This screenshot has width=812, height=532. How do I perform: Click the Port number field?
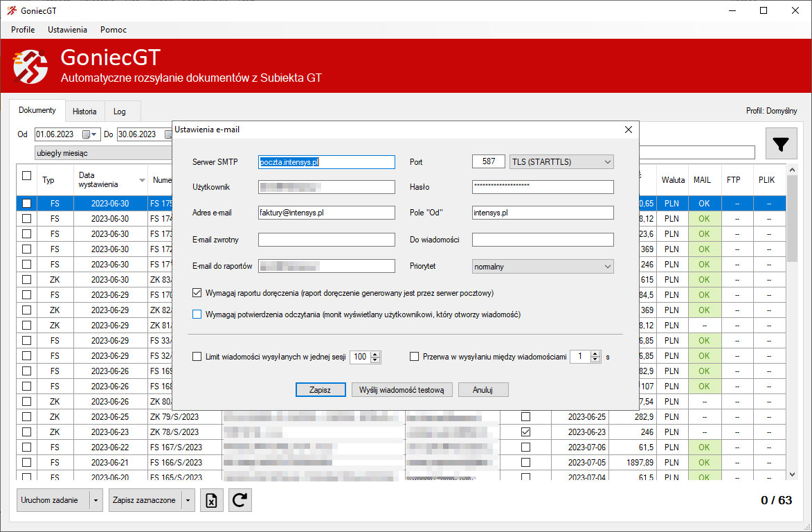pyautogui.click(x=488, y=161)
